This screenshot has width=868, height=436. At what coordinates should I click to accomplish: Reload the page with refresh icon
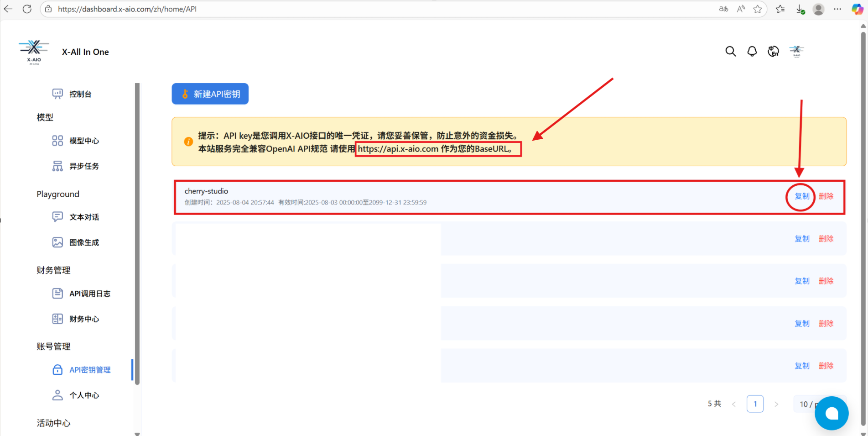27,9
